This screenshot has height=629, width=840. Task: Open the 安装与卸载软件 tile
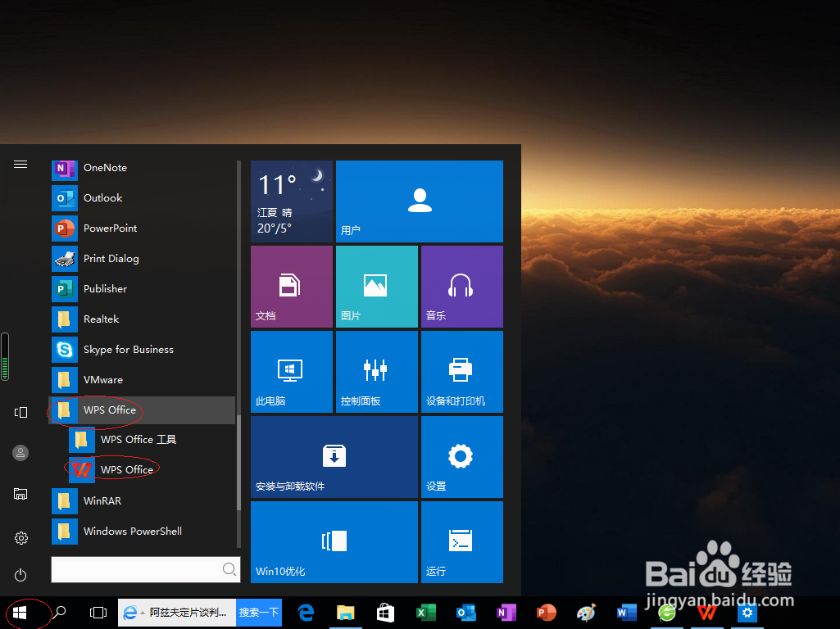click(334, 457)
